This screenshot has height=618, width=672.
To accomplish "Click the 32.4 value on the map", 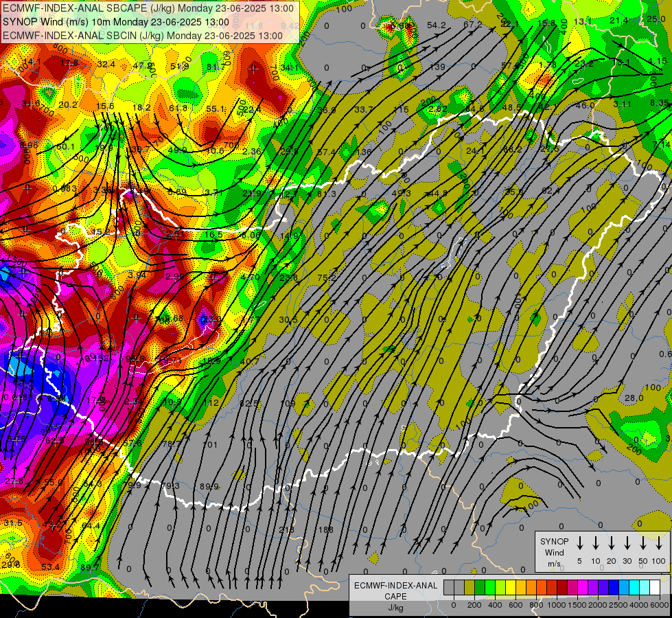I will pyautogui.click(x=106, y=65).
